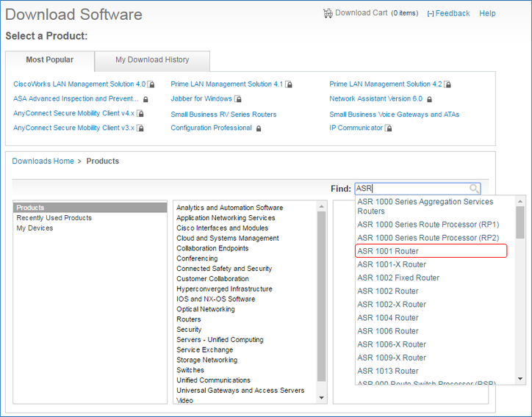The width and height of the screenshot is (532, 417).
Task: Choose ASR 1000 Series Aggregation Services Routers suggestion
Action: 425,206
